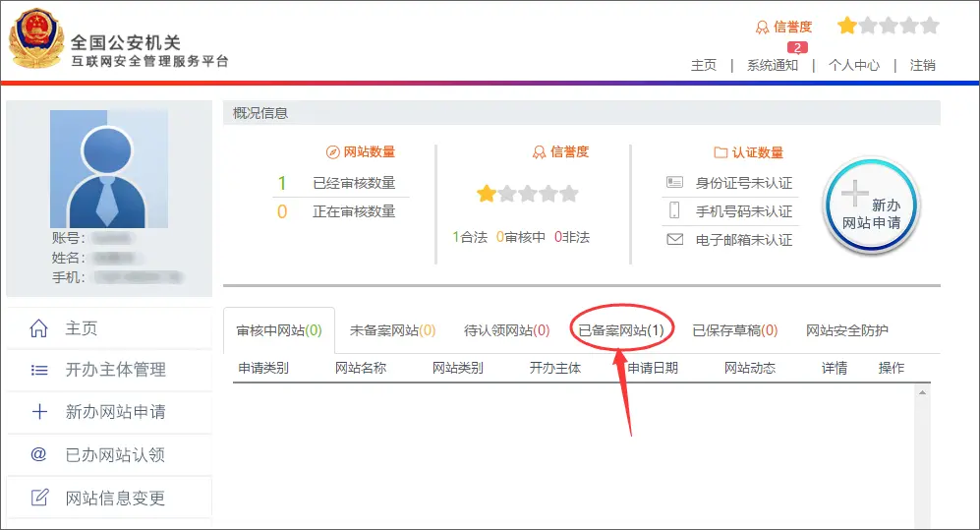
Task: Open the 已备案网站 tab
Action: (621, 330)
